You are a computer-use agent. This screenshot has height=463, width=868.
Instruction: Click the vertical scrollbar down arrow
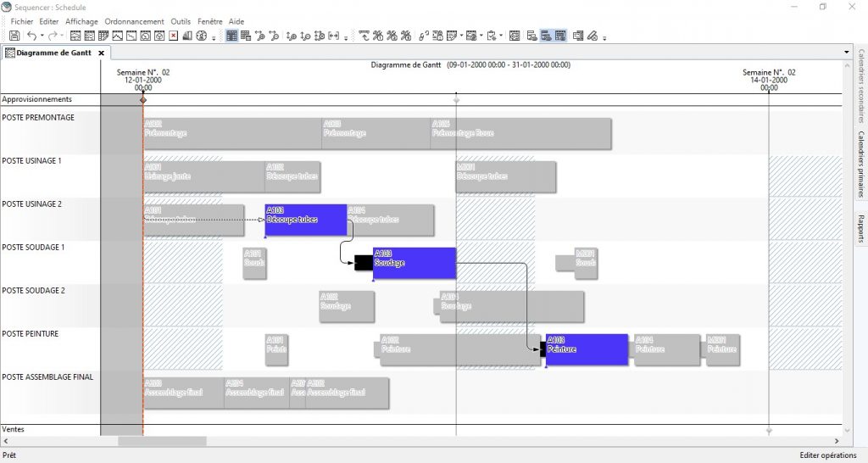point(847,430)
